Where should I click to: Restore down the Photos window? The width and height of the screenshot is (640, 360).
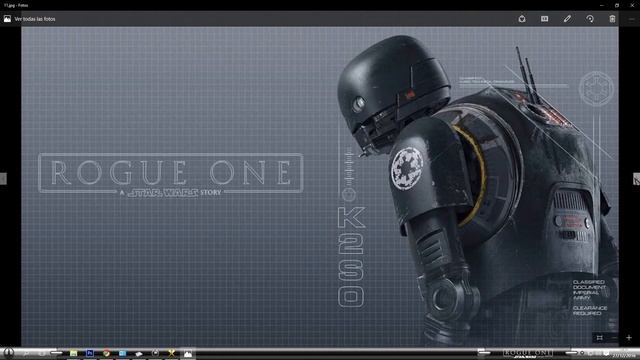pyautogui.click(x=617, y=5)
